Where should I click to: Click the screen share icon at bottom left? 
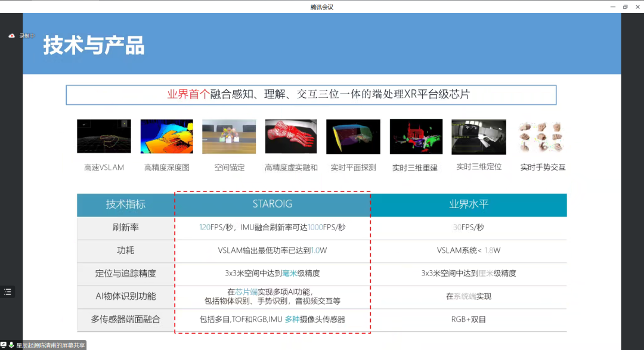click(4, 345)
